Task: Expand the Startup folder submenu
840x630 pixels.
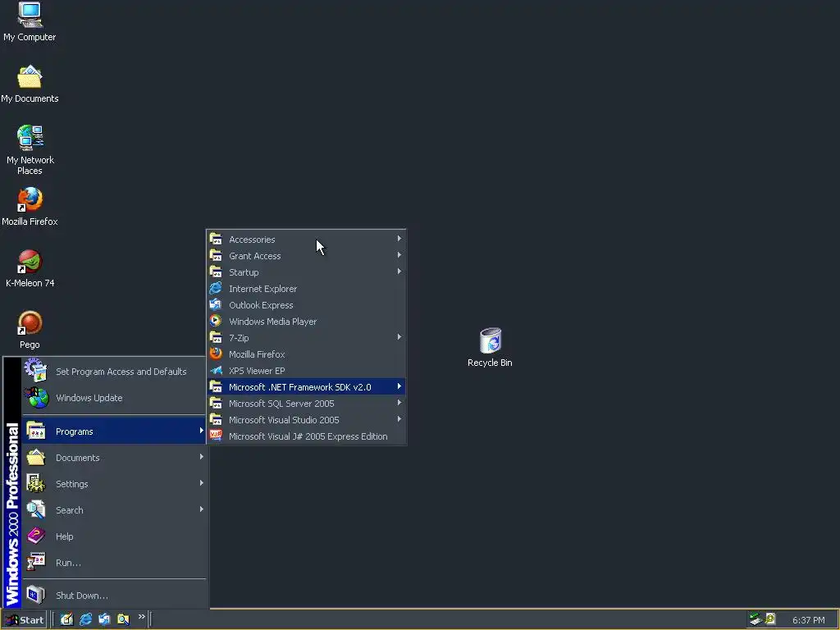Action: (306, 272)
